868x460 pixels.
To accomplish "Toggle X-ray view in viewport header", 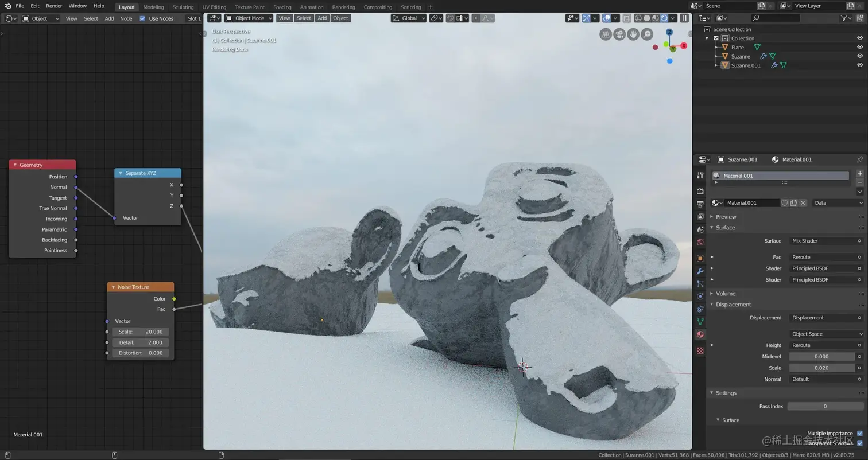I will (x=626, y=18).
